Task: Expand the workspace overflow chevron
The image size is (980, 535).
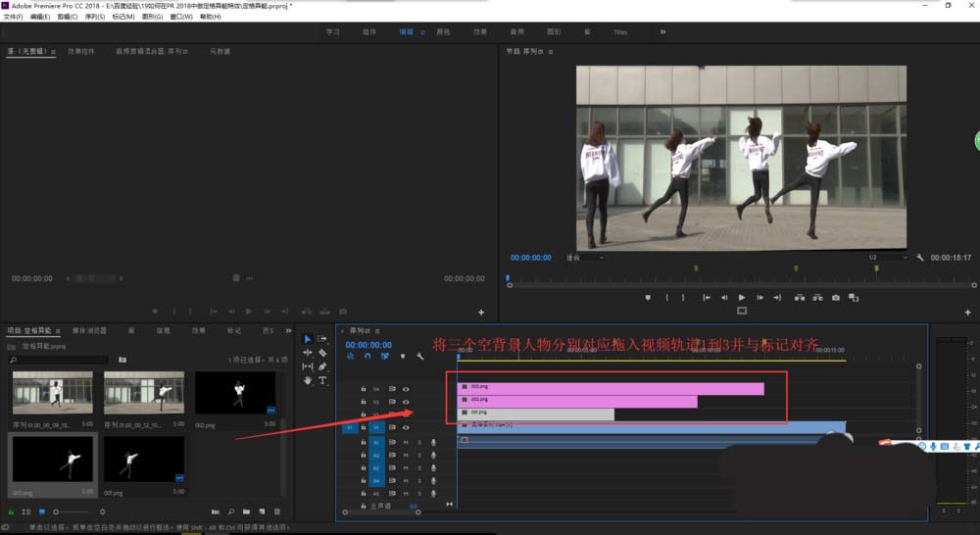Action: 662,31
